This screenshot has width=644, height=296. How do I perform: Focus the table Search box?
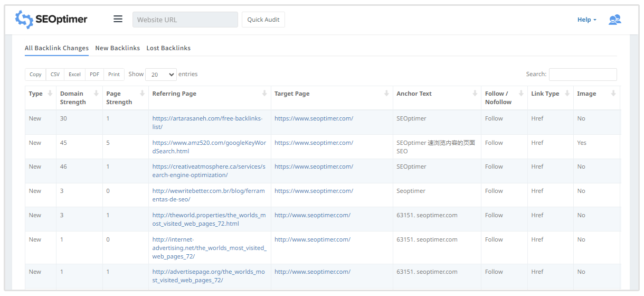(x=582, y=75)
